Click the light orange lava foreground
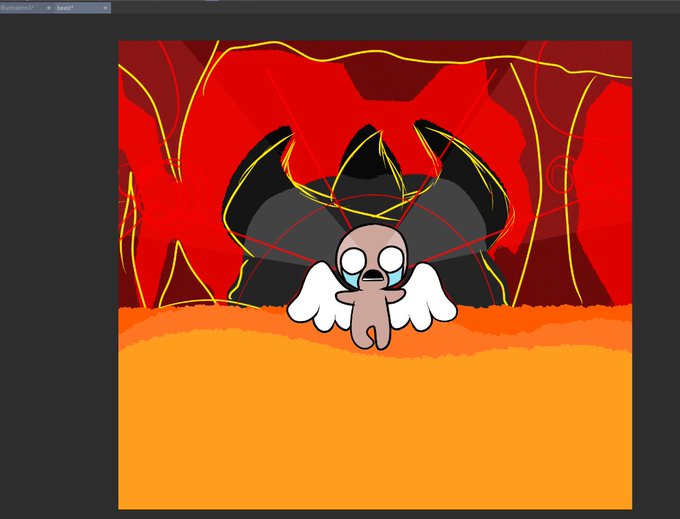680x519 pixels. pyautogui.click(x=375, y=429)
